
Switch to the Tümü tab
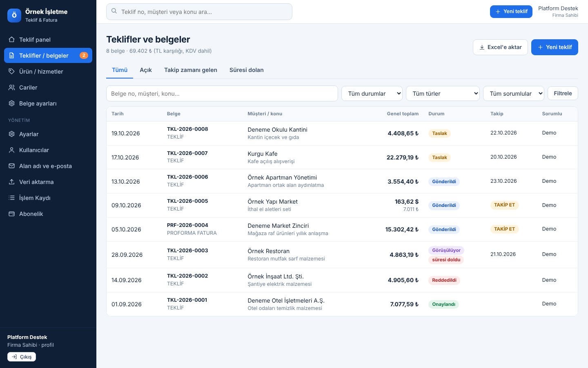tap(120, 70)
